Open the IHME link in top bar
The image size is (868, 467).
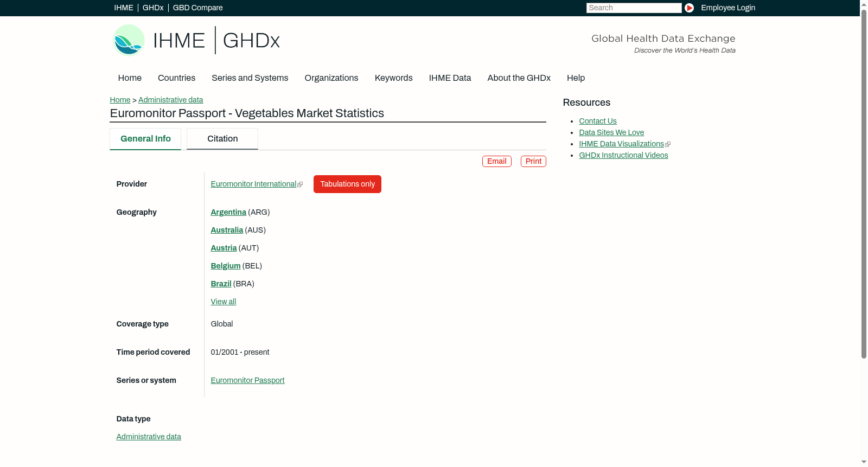point(124,8)
